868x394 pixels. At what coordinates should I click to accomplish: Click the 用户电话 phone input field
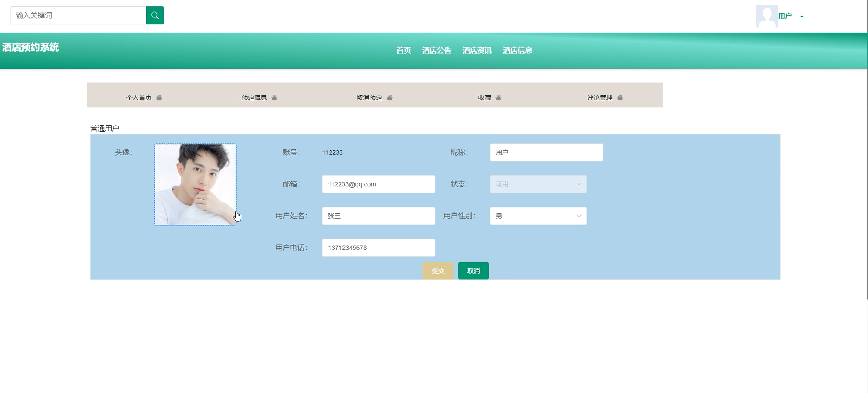point(378,248)
